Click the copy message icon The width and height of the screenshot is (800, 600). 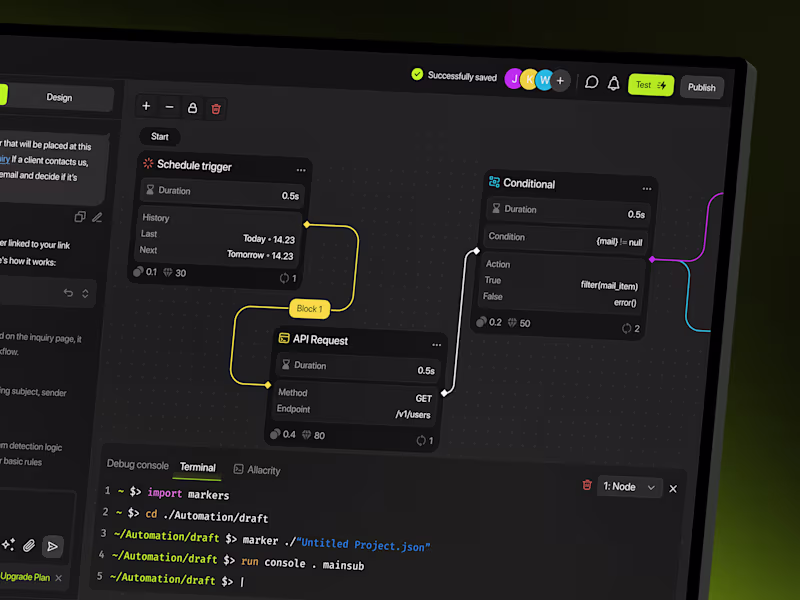(x=80, y=217)
